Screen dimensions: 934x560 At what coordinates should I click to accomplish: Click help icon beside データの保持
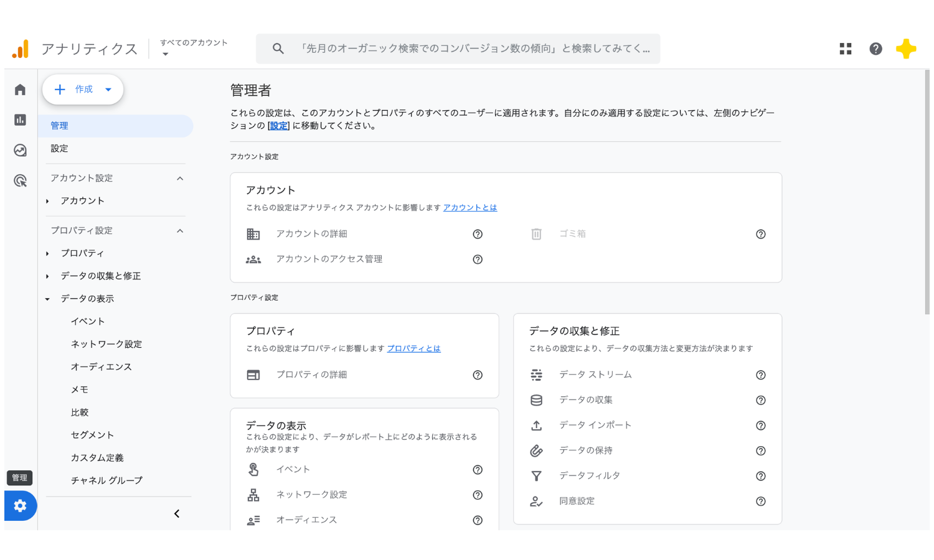click(760, 450)
